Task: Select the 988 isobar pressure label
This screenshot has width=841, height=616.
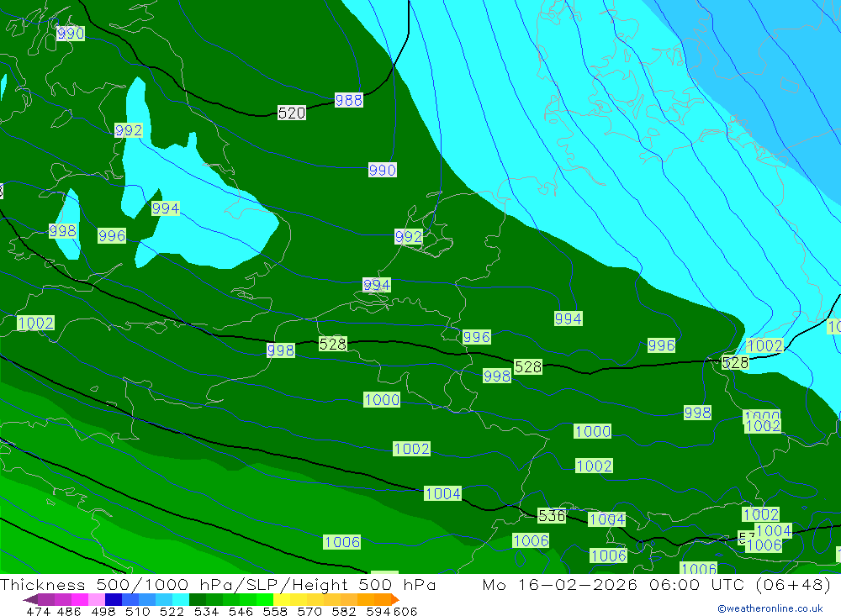Action: pos(349,100)
